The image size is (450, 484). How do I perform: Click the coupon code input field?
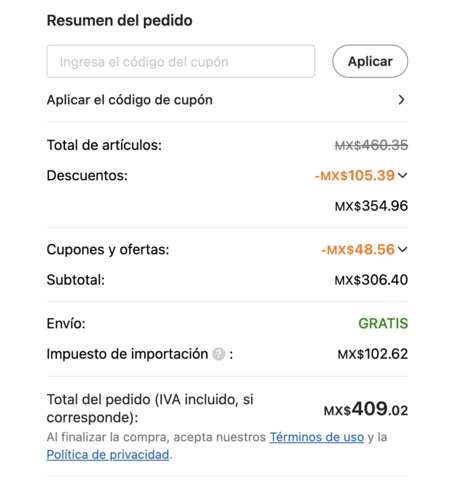tap(181, 61)
